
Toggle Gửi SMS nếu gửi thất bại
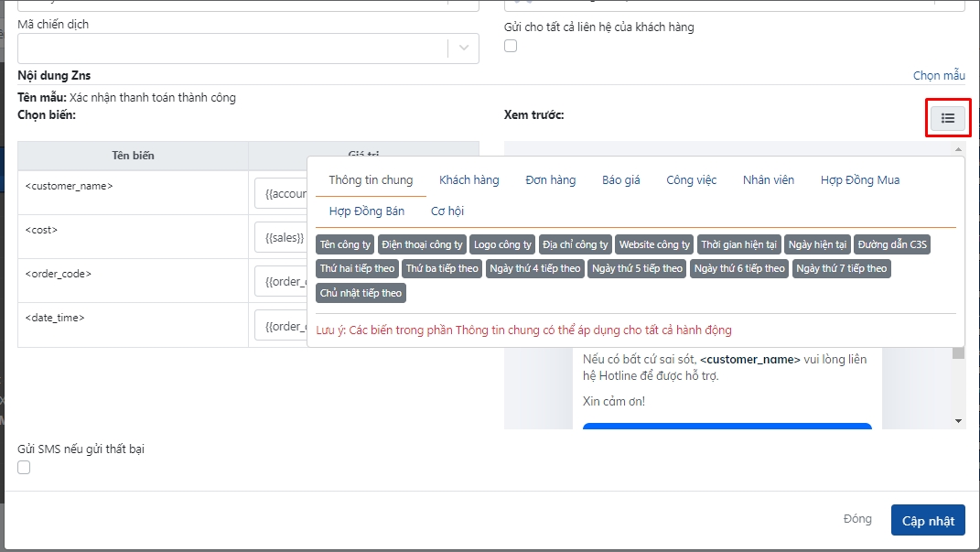pyautogui.click(x=24, y=468)
